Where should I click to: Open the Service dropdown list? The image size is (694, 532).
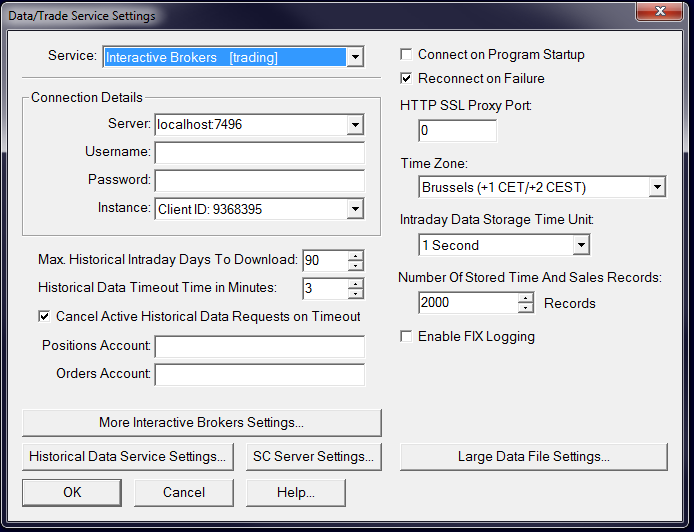(355, 58)
